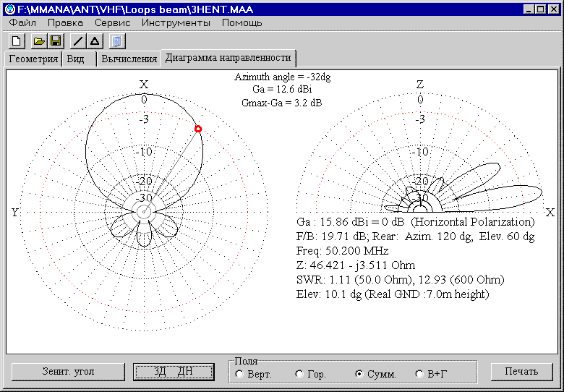Click the Печать button
Viewport: 564px width, 392px height.
[521, 372]
